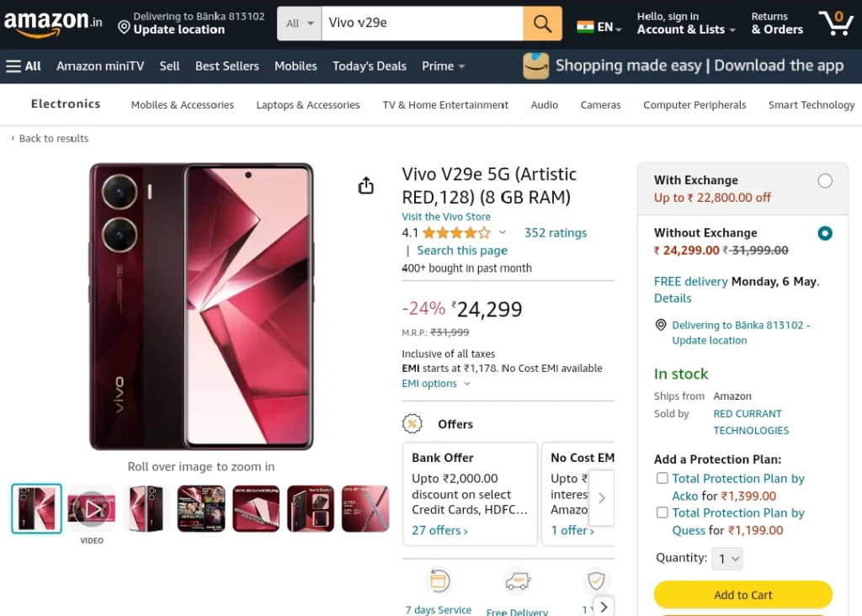Open the shopping cart icon
Image resolution: width=862 pixels, height=616 pixels.
pos(836,23)
